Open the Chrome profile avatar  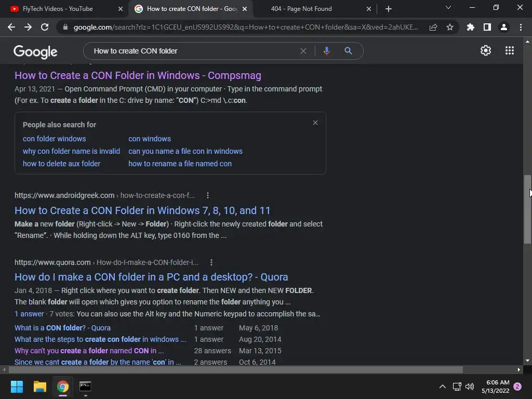504,27
